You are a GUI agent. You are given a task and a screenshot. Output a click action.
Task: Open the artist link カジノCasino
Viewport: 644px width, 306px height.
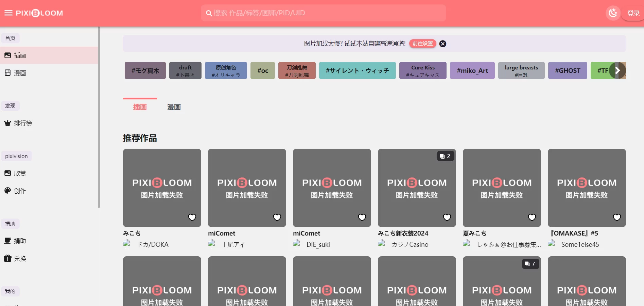click(410, 244)
